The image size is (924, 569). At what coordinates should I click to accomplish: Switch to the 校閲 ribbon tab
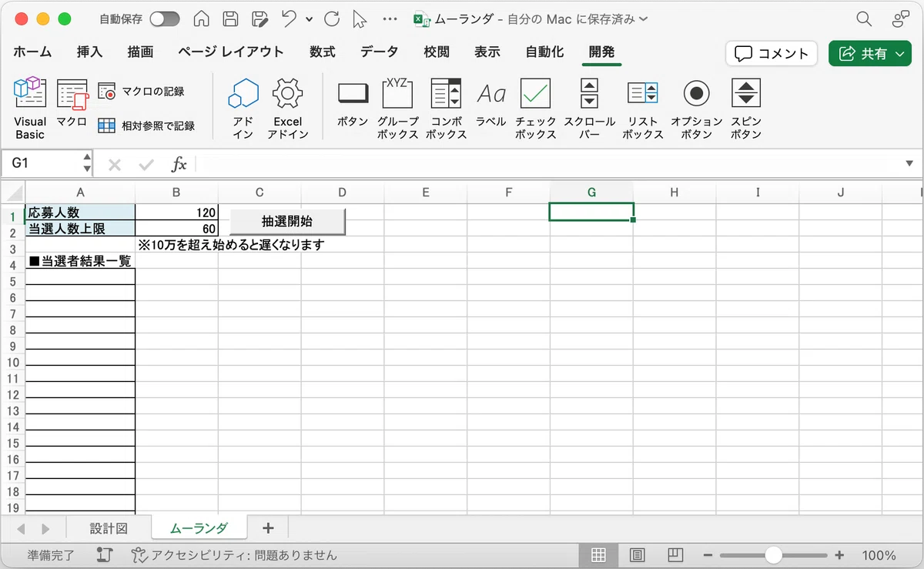(x=437, y=52)
